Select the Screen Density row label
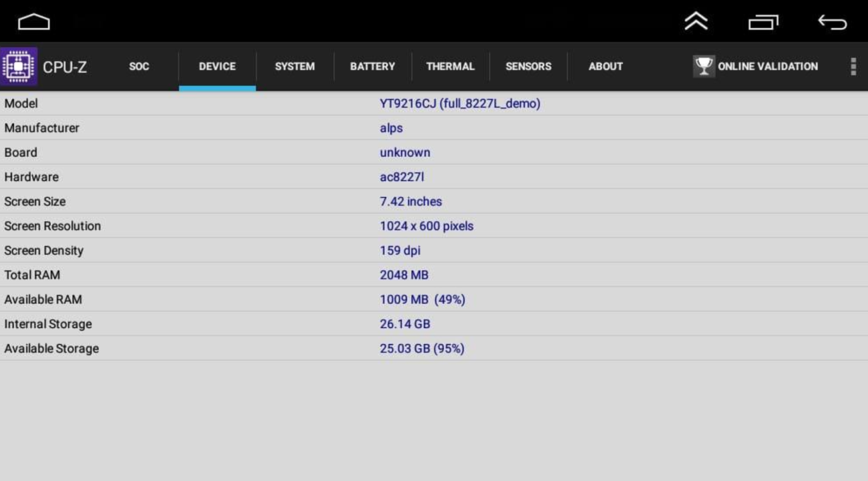 (44, 250)
